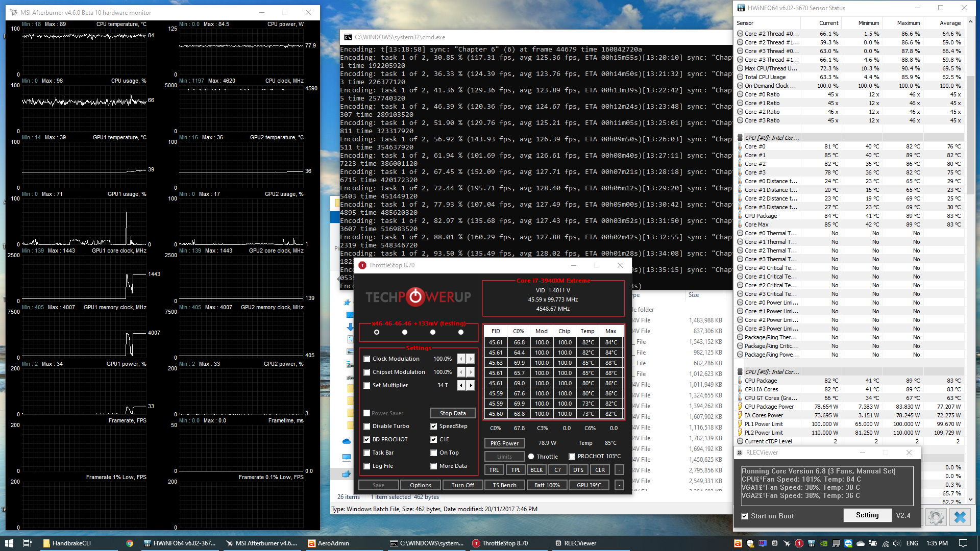Viewport: 980px width, 551px height.
Task: Click the minus button beside GPU 39°C
Action: [x=619, y=486]
